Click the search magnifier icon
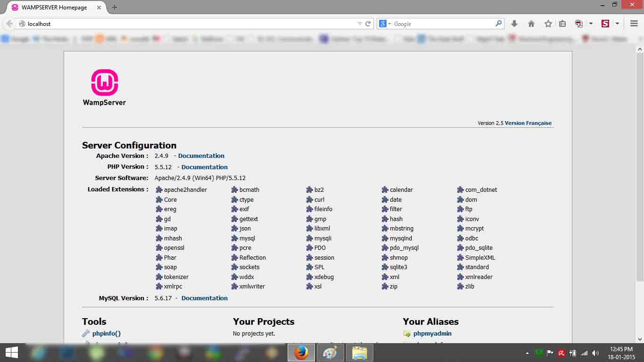The height and width of the screenshot is (362, 644). (498, 24)
